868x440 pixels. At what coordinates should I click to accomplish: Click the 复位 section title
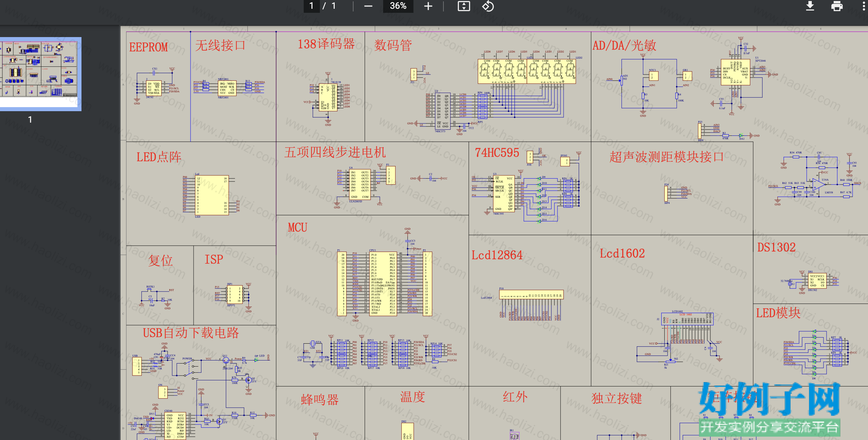tap(160, 261)
